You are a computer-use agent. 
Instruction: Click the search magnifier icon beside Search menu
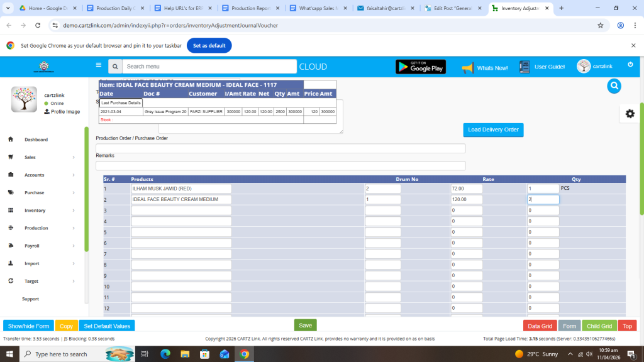click(115, 67)
